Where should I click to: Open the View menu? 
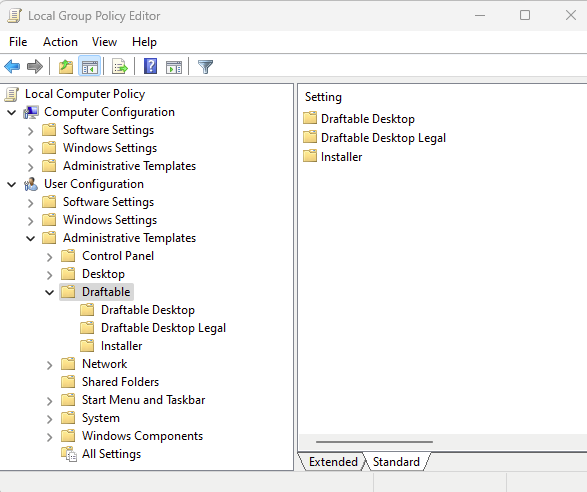104,42
